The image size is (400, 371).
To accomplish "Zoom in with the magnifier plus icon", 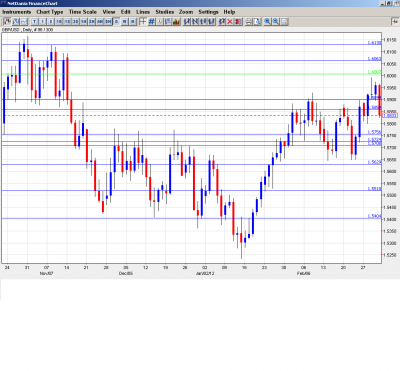I will tap(267, 22).
